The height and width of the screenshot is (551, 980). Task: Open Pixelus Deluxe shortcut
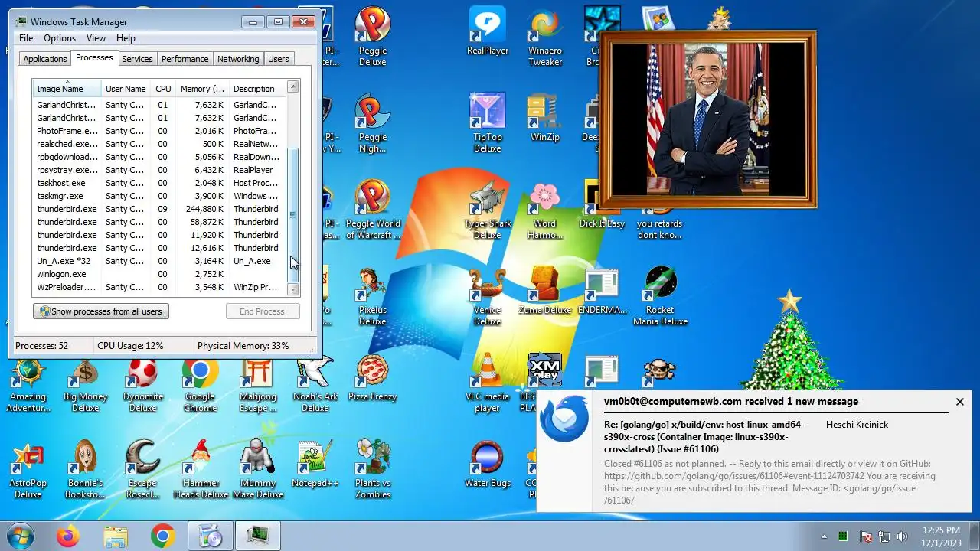coord(373,295)
